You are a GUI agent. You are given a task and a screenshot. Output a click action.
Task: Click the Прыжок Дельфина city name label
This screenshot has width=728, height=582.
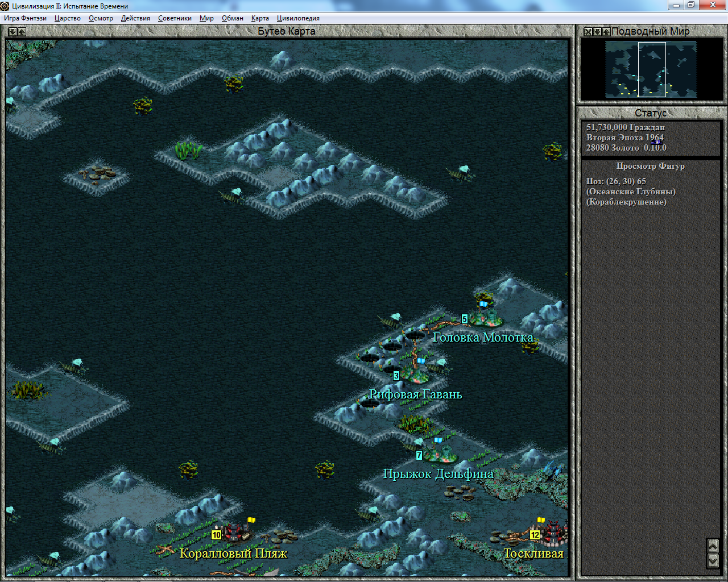[x=438, y=474]
